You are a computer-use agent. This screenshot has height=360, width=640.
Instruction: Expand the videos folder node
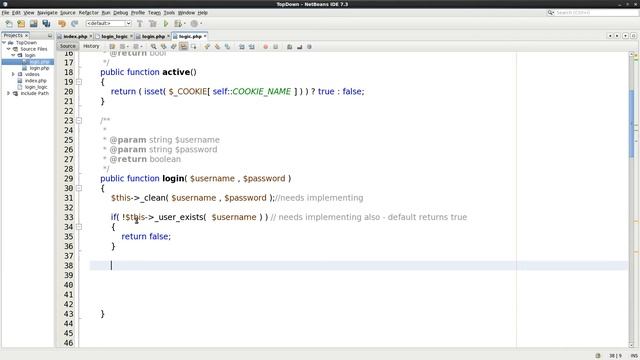click(x=13, y=74)
